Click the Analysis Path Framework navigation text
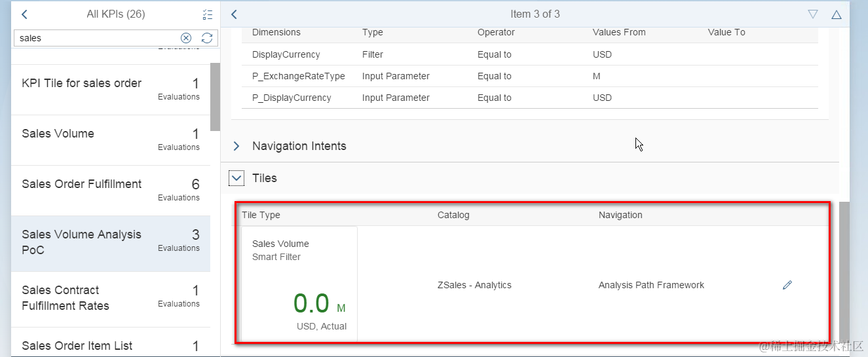Screen dimensions: 868x357 point(651,285)
